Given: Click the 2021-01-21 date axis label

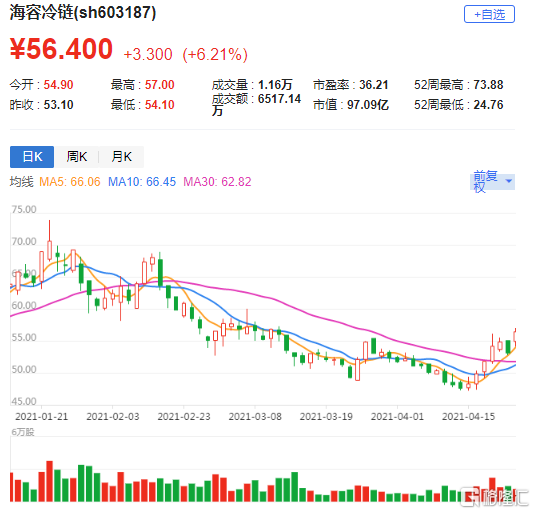Looking at the screenshot, I should [42, 417].
